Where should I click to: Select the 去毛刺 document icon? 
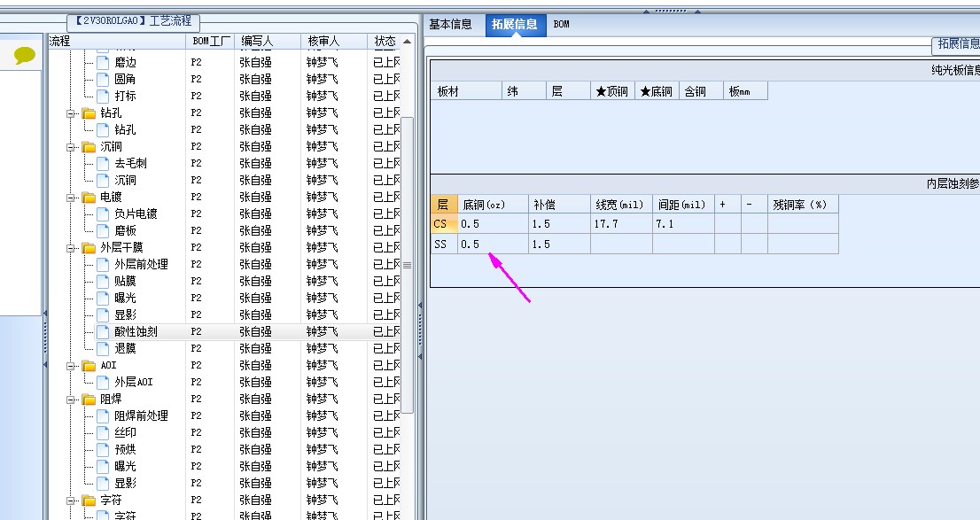(x=103, y=164)
